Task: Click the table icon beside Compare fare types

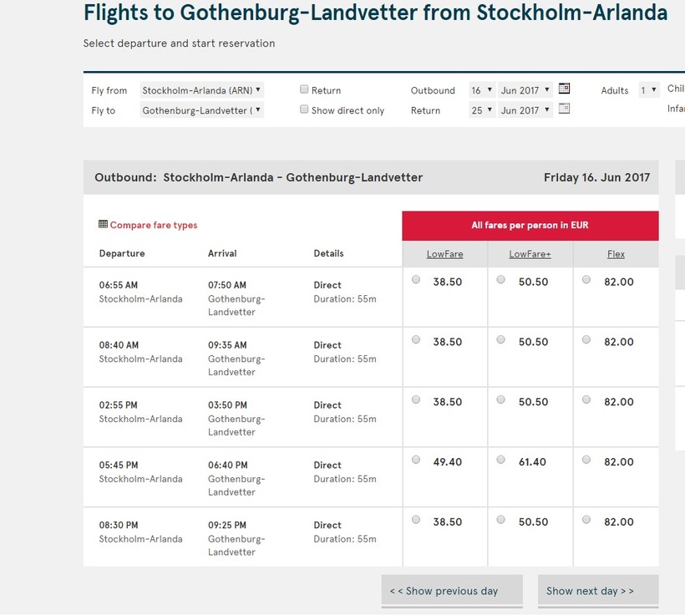Action: (103, 224)
